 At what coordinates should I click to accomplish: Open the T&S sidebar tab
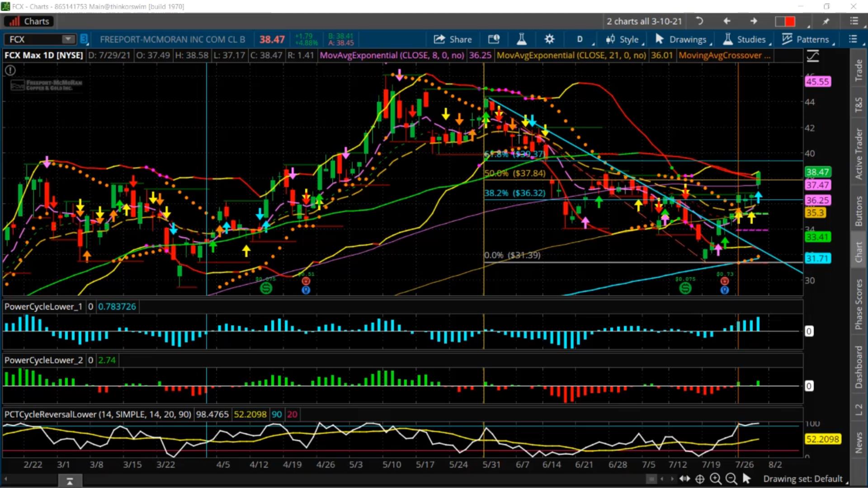click(x=859, y=104)
